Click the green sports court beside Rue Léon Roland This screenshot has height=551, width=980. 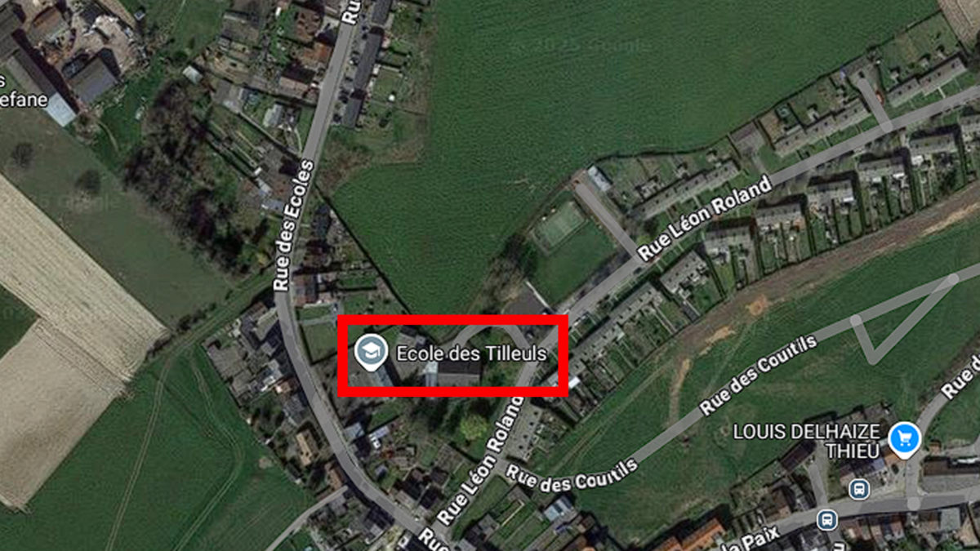pyautogui.click(x=560, y=224)
